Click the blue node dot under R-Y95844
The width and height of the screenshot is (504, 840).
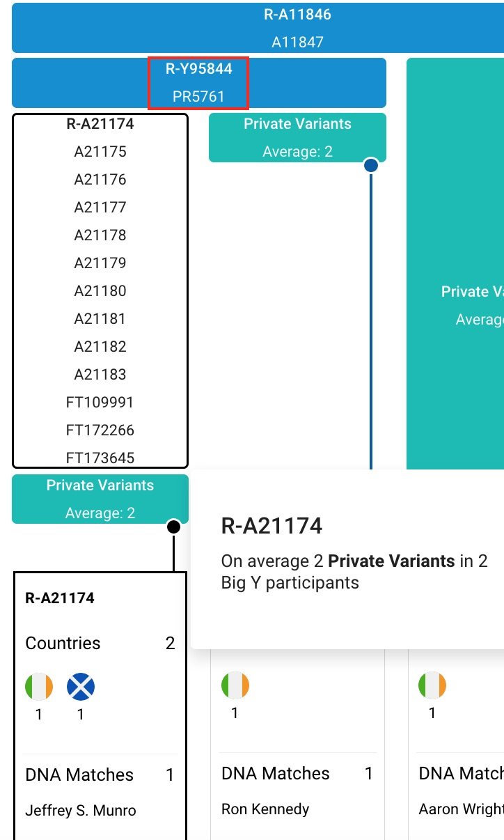coord(371,165)
